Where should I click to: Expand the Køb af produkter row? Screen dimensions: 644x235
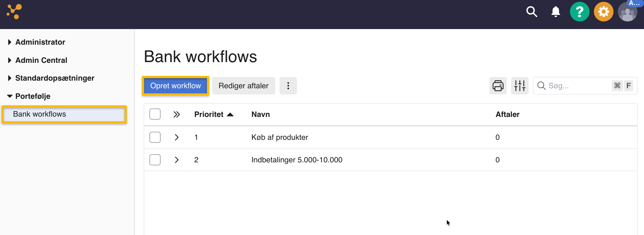pyautogui.click(x=176, y=137)
